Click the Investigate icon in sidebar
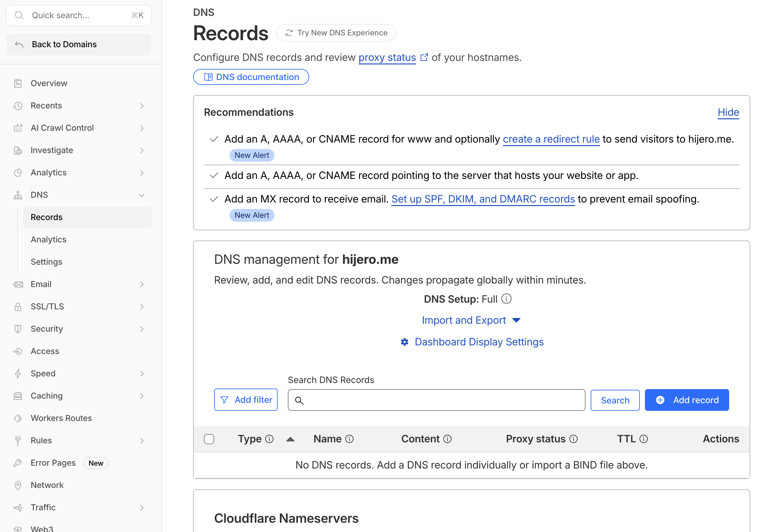 (x=18, y=150)
